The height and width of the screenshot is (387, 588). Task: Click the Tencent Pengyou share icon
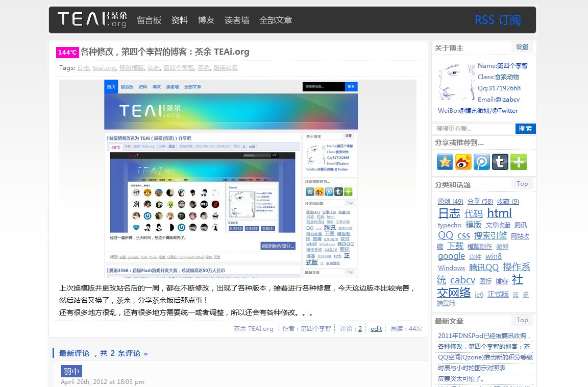pyautogui.click(x=481, y=162)
